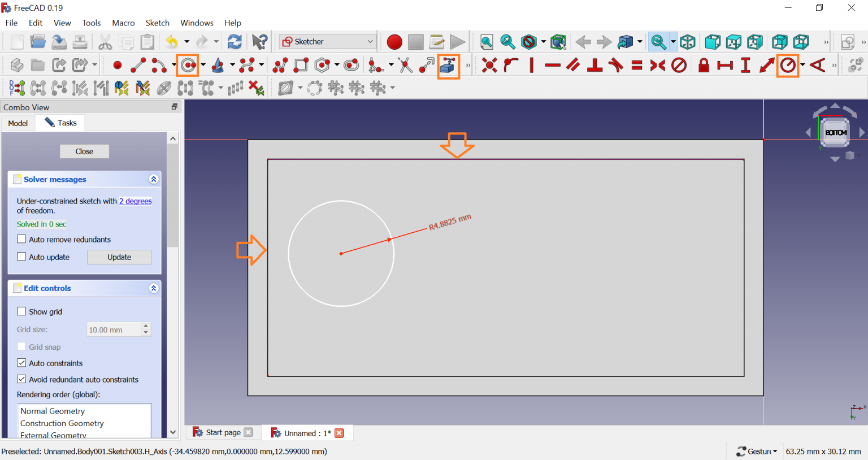
Task: Open the Sketch menu
Action: (157, 23)
